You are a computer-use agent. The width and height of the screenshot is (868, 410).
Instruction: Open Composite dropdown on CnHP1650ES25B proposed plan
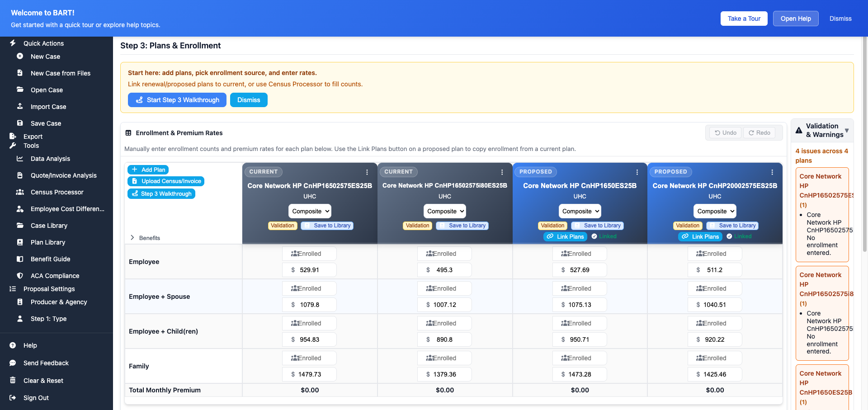click(x=580, y=211)
